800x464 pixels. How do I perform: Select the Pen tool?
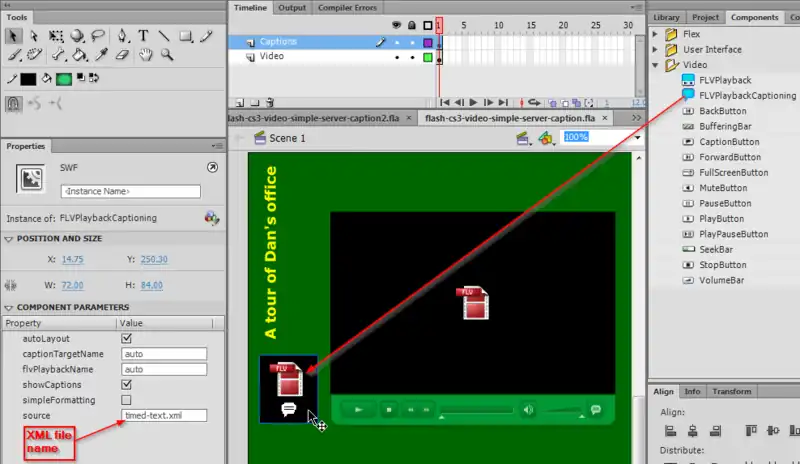pos(122,36)
